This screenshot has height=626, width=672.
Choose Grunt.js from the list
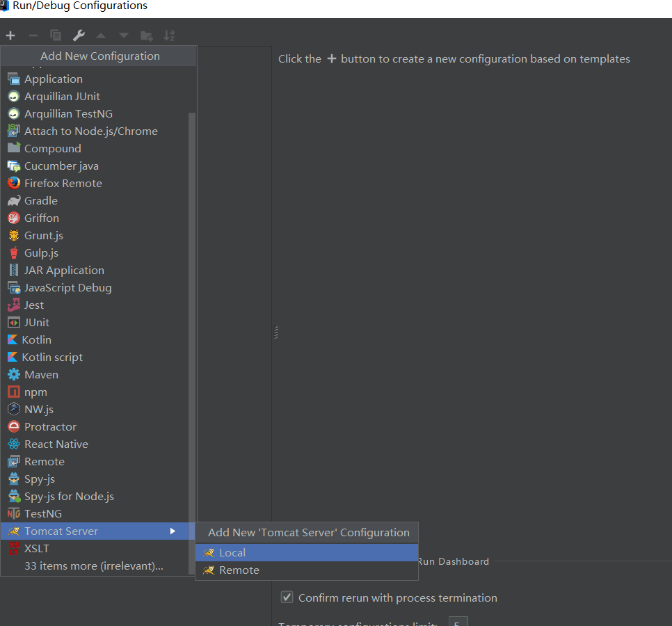[95, 235]
